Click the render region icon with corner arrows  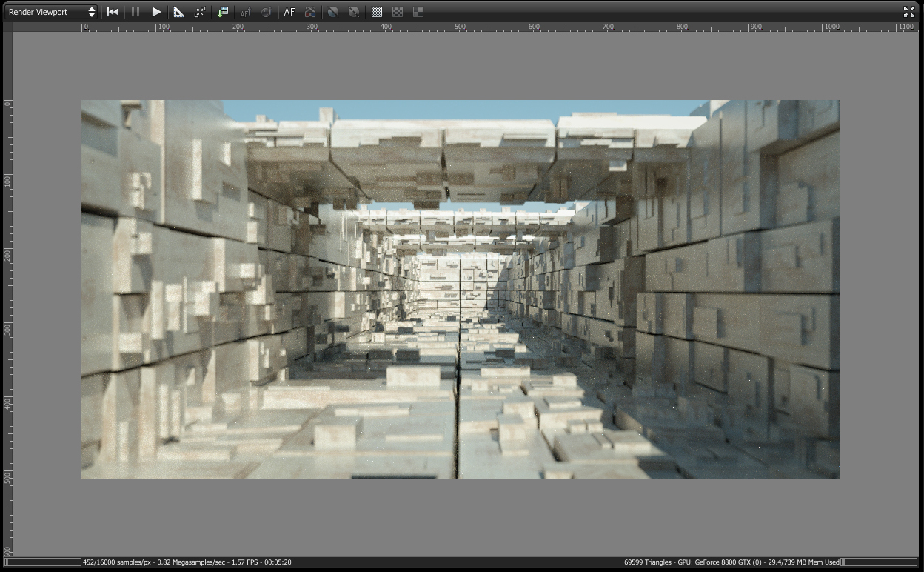coord(200,12)
